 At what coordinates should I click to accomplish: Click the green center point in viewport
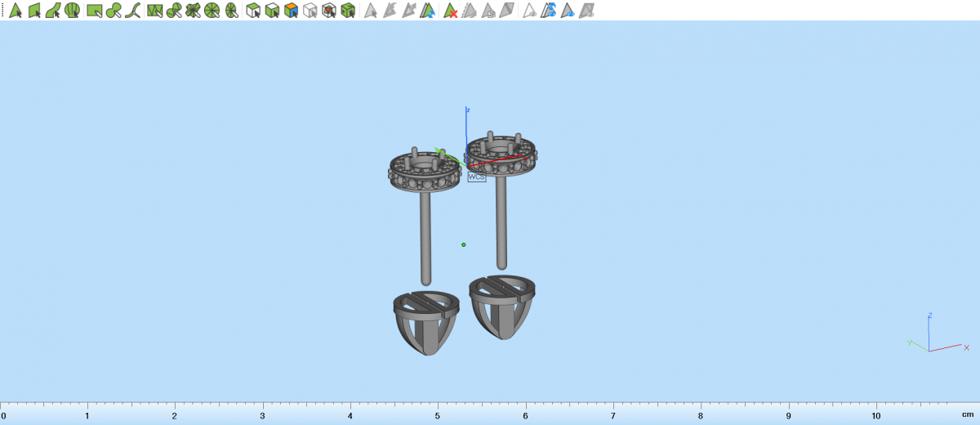(464, 244)
